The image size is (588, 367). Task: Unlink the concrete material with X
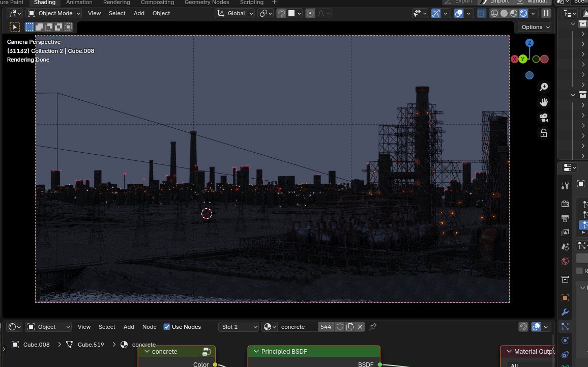click(360, 327)
